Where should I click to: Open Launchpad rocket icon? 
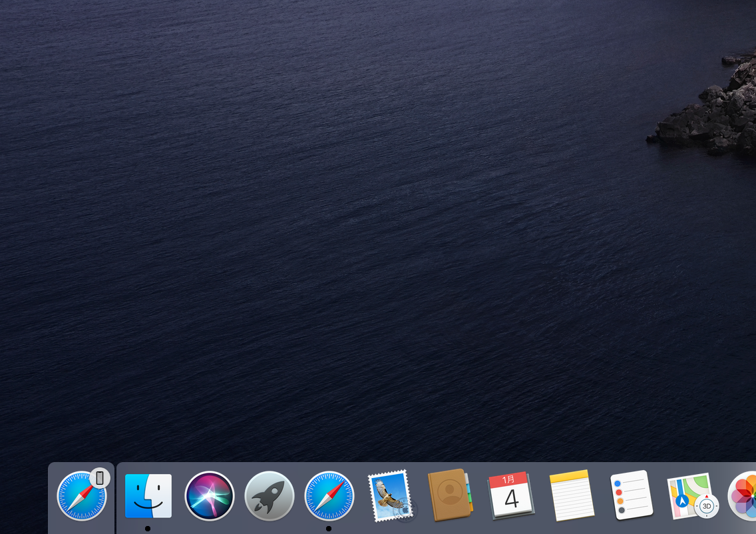(x=269, y=496)
